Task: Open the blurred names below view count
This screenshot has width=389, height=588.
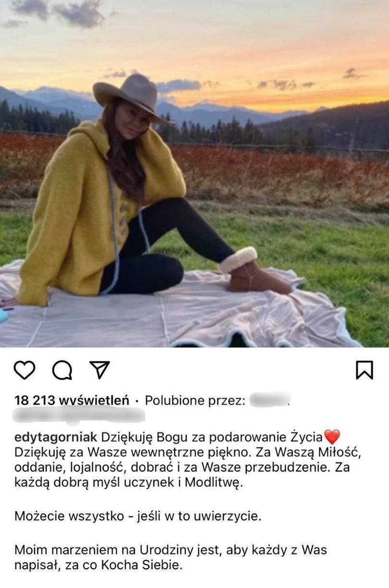Action: point(78,415)
